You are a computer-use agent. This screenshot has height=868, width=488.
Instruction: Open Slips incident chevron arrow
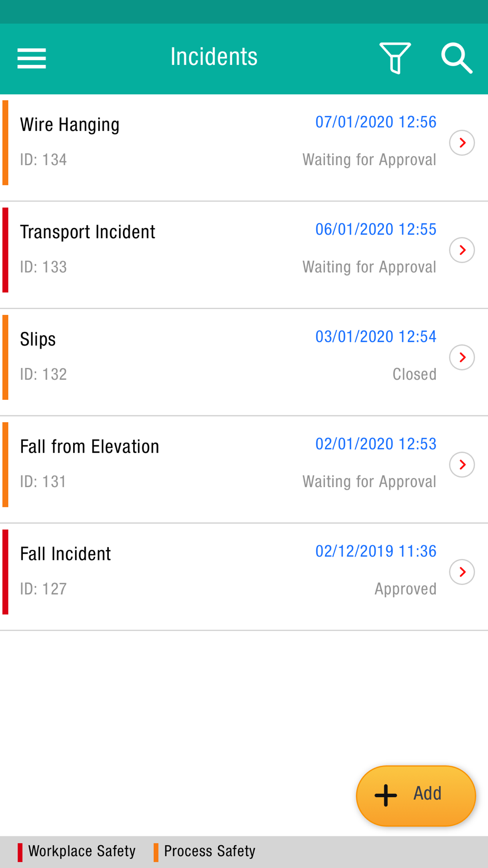462,357
